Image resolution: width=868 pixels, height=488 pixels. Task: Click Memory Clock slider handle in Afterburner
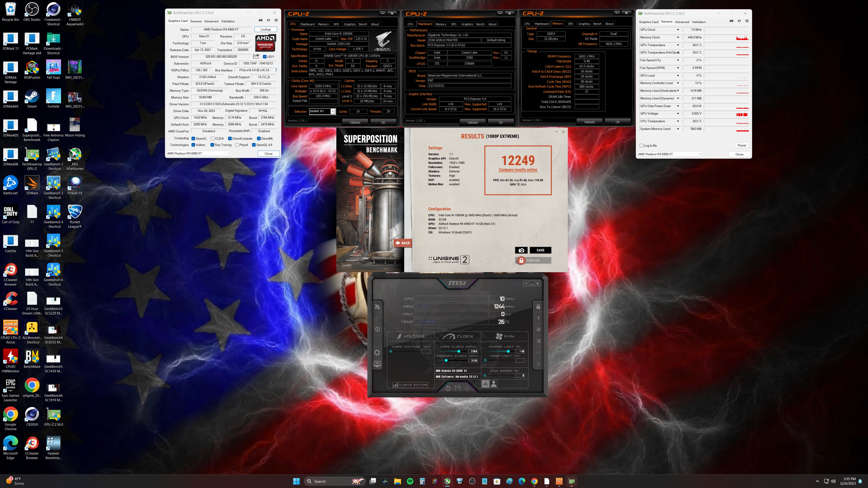[446, 361]
